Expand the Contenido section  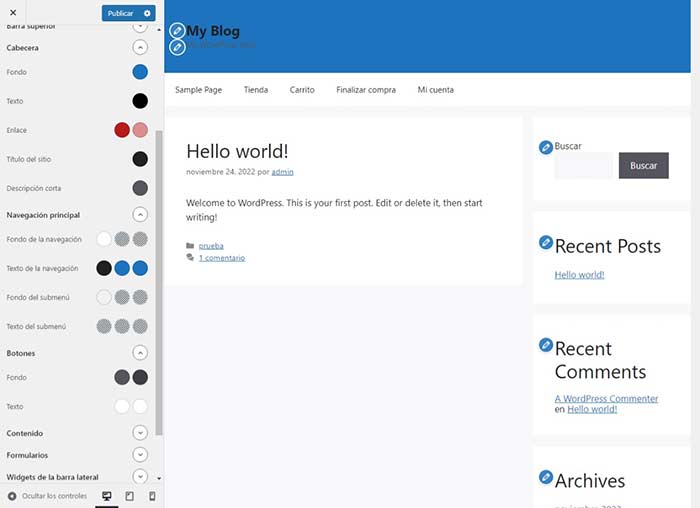click(x=140, y=432)
